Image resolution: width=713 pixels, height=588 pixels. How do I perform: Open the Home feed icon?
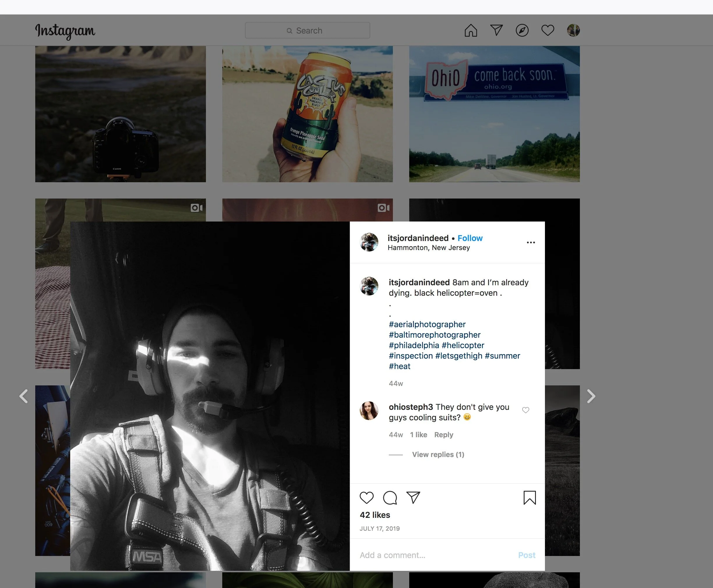471,31
